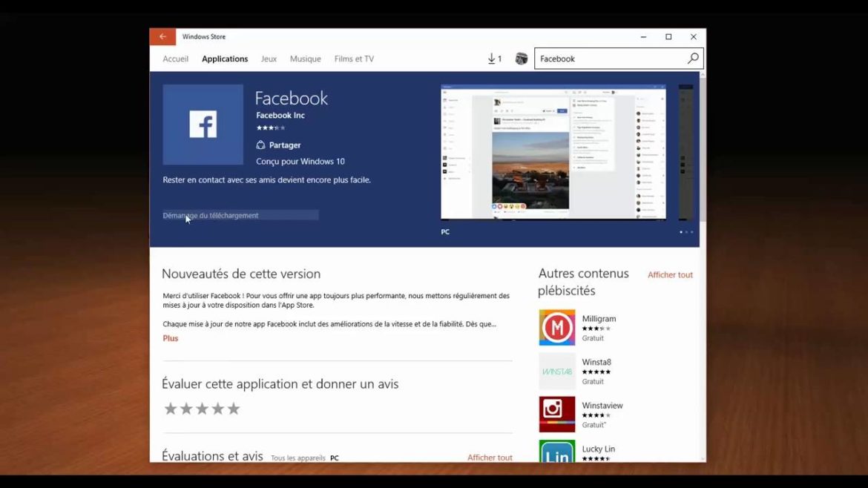The width and height of the screenshot is (868, 488).
Task: Click the Facebook app logo tile
Action: 203,124
